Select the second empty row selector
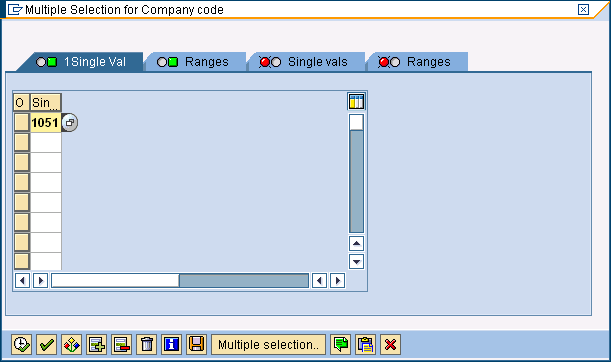This screenshot has height=362, width=611. [21, 162]
